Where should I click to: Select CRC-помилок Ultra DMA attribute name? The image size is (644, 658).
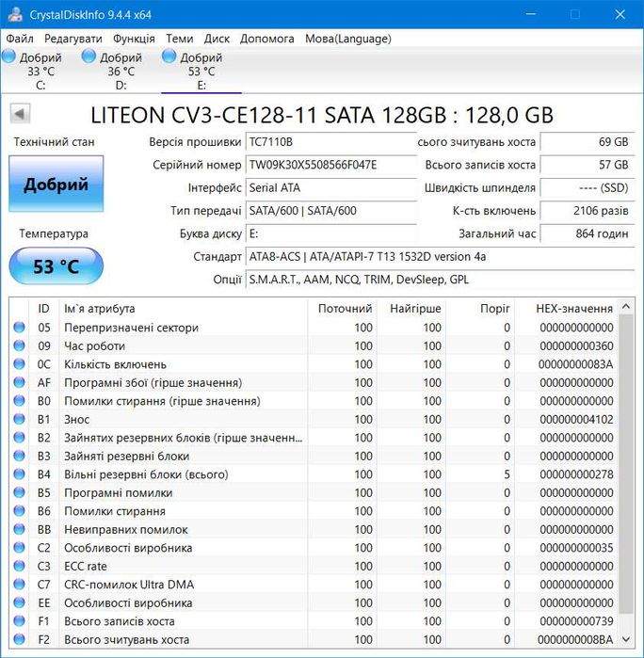pos(129,585)
